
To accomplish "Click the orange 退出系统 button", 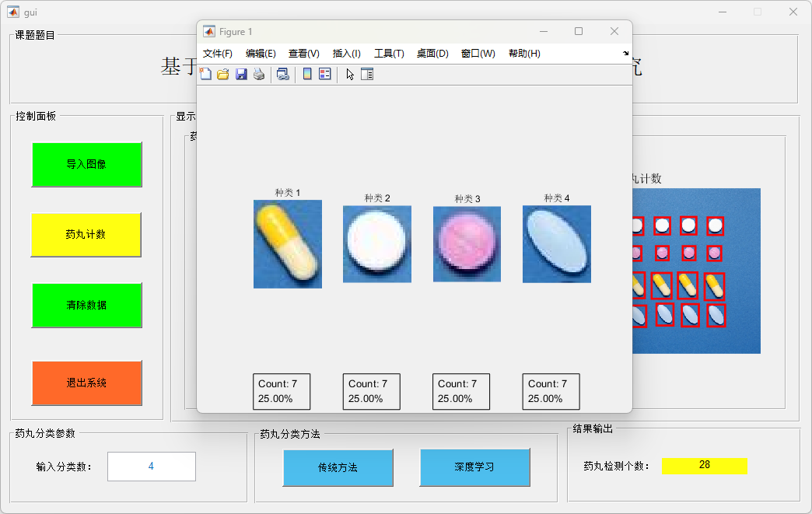I will tap(86, 383).
